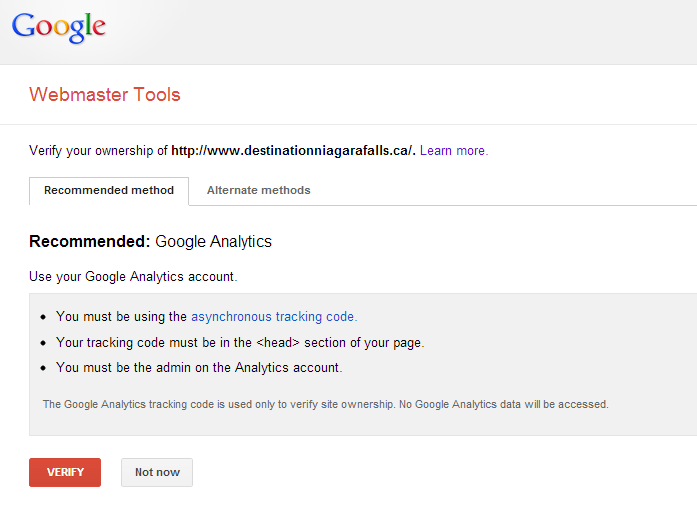Switch to the Alternate methods tab
This screenshot has width=697, height=526.
pyautogui.click(x=258, y=190)
